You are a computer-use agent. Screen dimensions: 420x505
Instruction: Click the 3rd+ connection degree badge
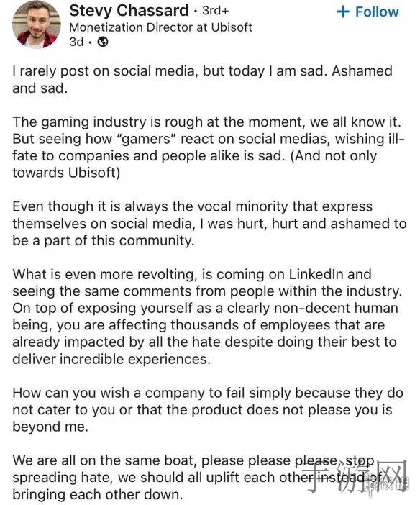(x=216, y=10)
